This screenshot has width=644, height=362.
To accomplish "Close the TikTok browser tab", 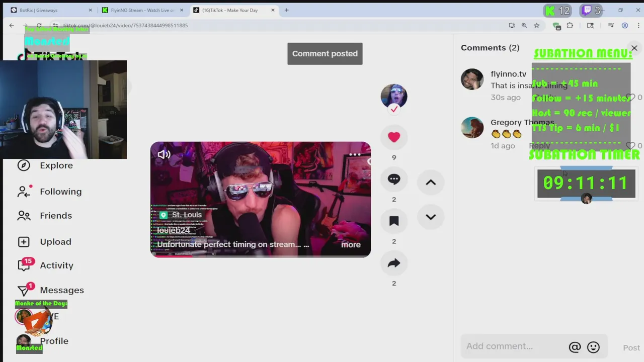I will pyautogui.click(x=273, y=10).
